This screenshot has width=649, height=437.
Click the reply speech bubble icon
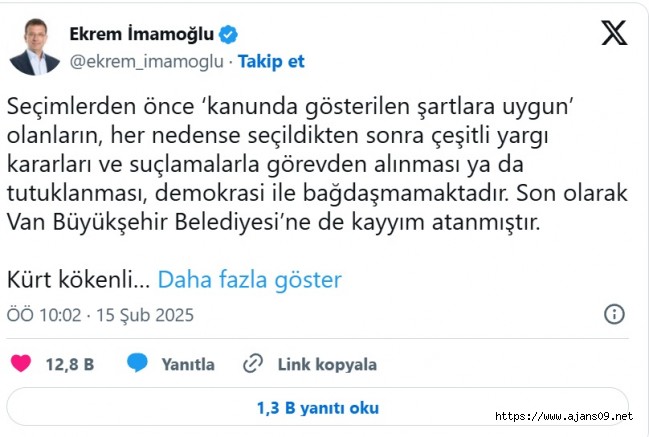click(x=138, y=364)
